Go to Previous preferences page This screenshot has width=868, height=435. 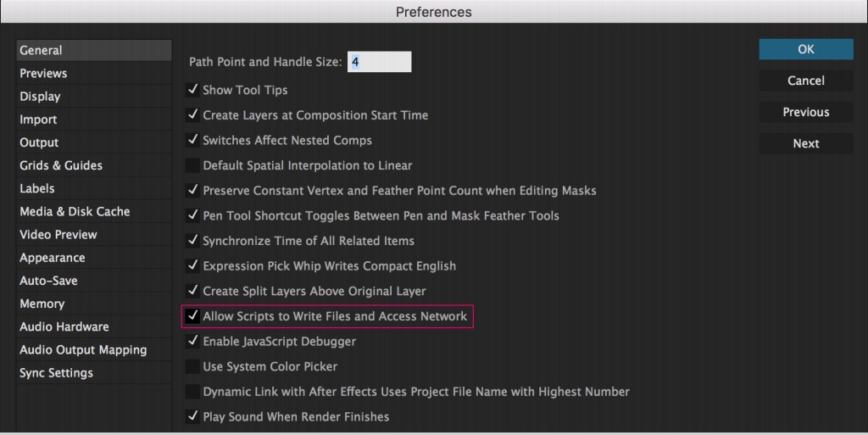pyautogui.click(x=805, y=112)
